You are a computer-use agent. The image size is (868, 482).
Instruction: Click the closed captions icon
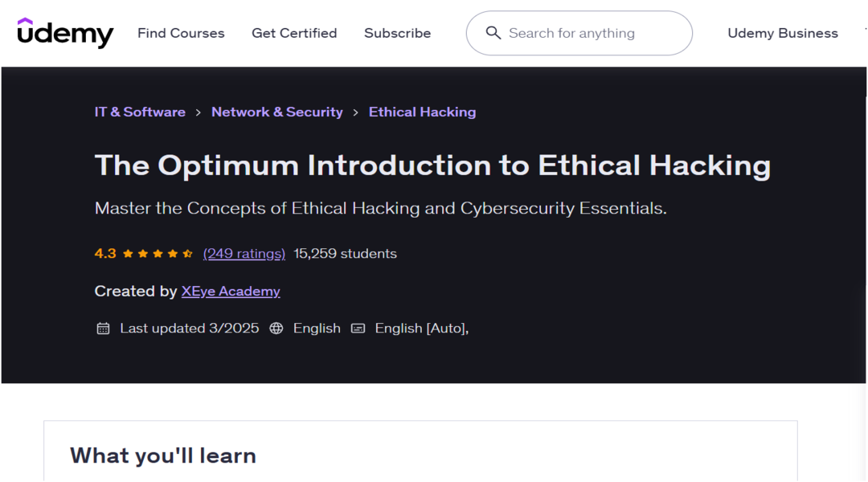[x=358, y=329]
